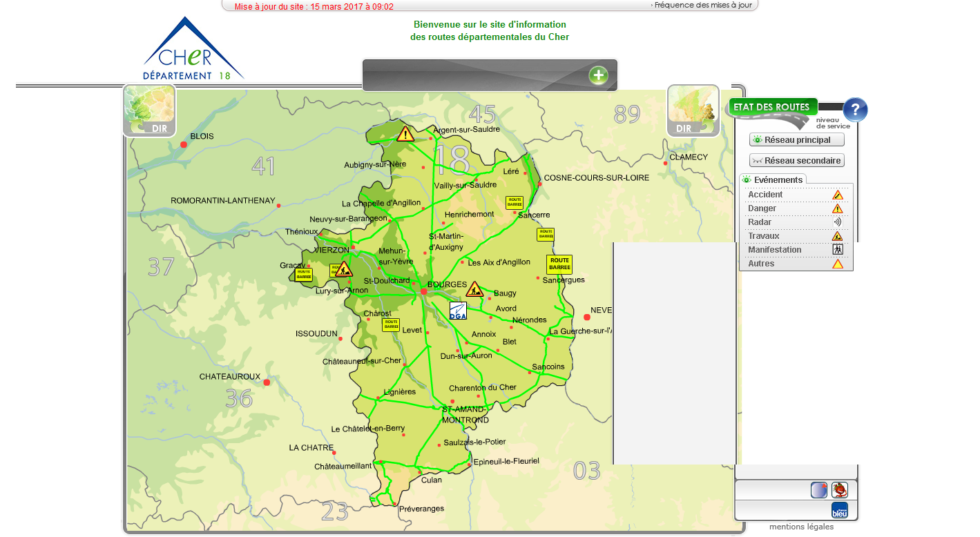Click the danger warning icon near Argent-sur-Sauldre
This screenshot has width=980, height=537.
click(405, 133)
